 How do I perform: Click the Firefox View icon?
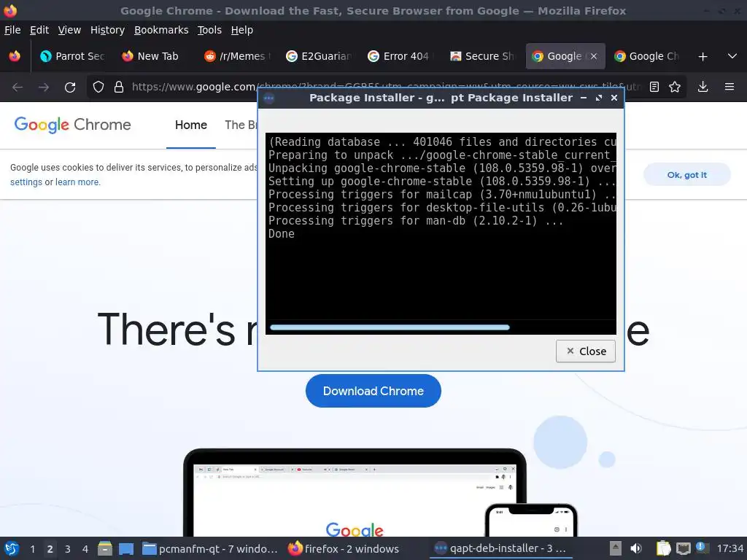[x=15, y=56]
